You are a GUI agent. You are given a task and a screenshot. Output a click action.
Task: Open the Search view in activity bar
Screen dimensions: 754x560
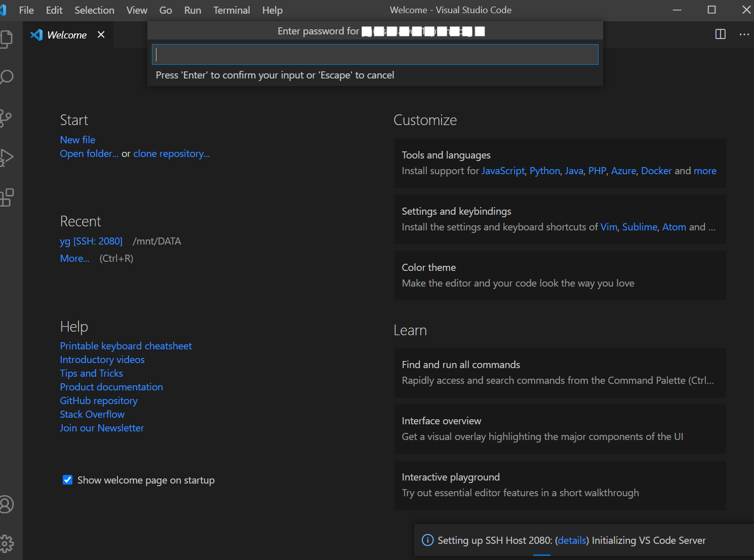(6, 77)
